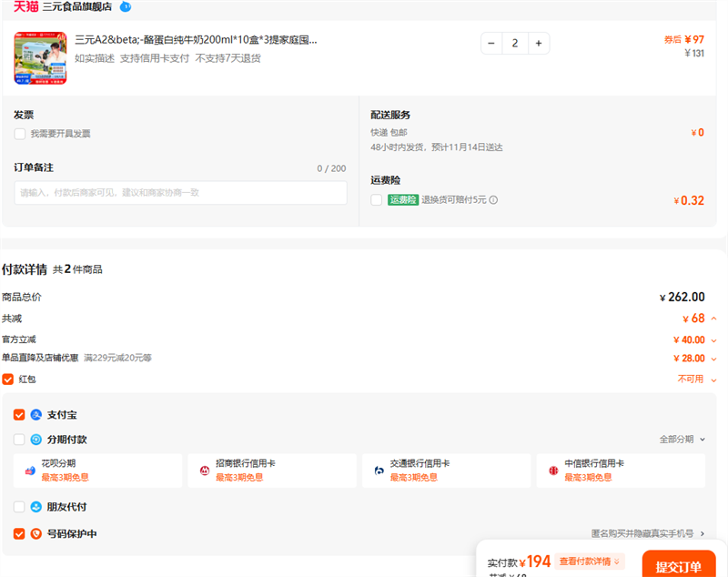Open the 全部分期 dropdown
This screenshot has width=728, height=577.
click(x=682, y=440)
